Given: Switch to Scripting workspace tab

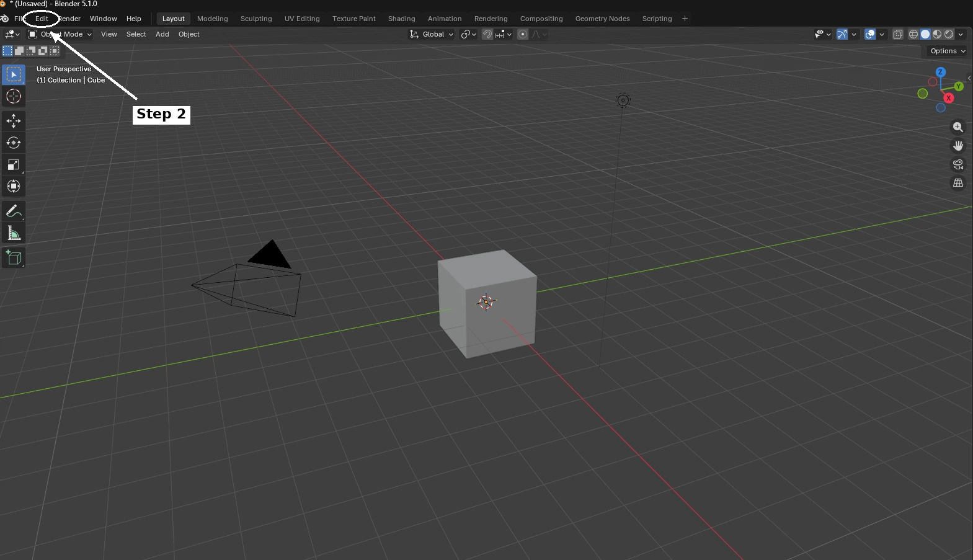Looking at the screenshot, I should coord(657,19).
